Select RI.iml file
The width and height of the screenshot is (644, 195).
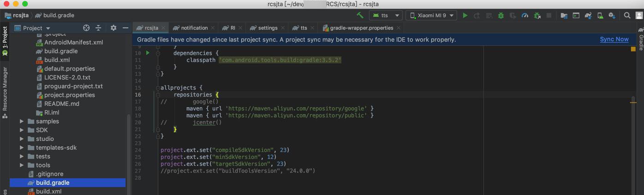click(48, 113)
